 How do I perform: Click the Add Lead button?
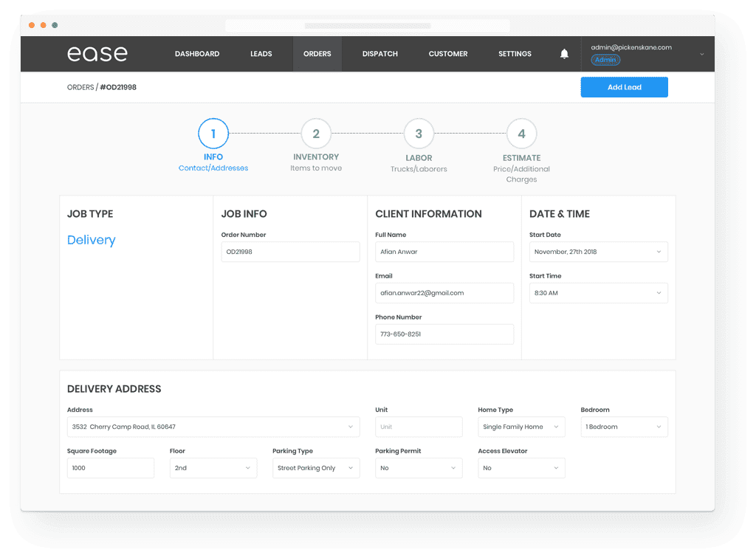coord(624,87)
